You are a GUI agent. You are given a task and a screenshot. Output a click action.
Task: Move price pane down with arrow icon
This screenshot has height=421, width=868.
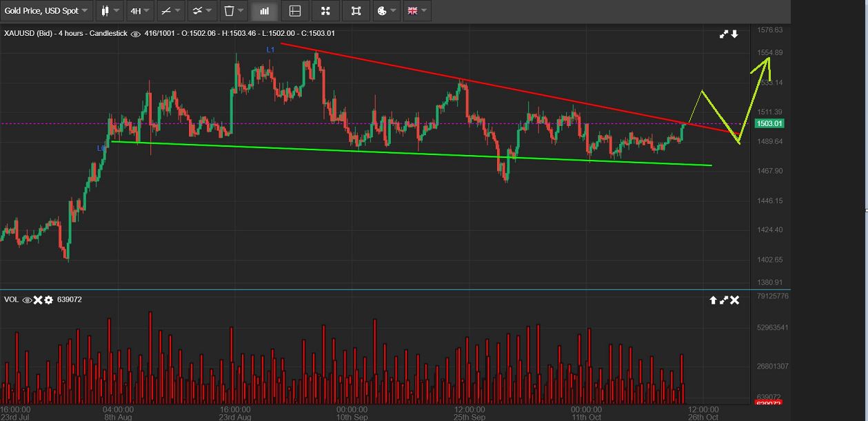(x=735, y=34)
